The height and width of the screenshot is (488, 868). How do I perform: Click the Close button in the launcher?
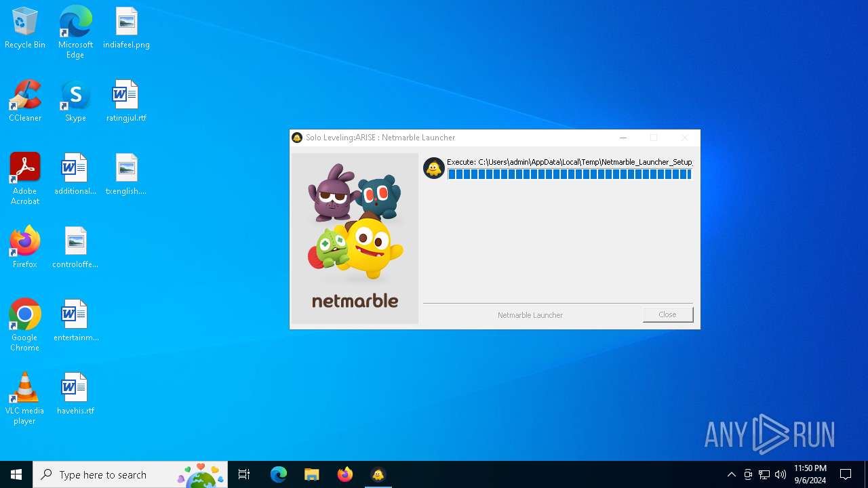coord(668,314)
